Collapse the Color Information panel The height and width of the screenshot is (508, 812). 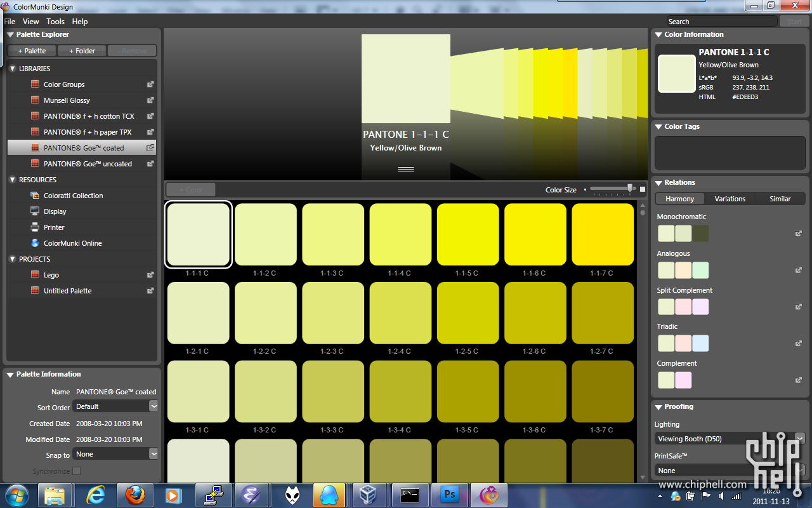658,35
